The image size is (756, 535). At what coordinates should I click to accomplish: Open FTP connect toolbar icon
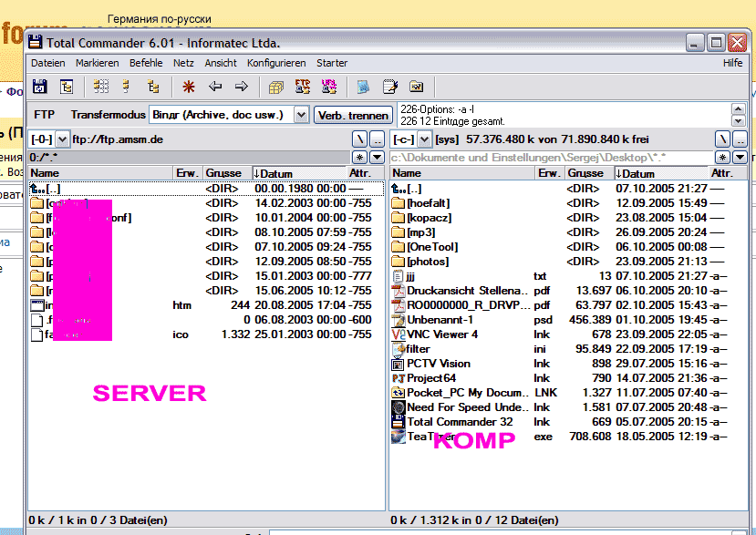[303, 87]
